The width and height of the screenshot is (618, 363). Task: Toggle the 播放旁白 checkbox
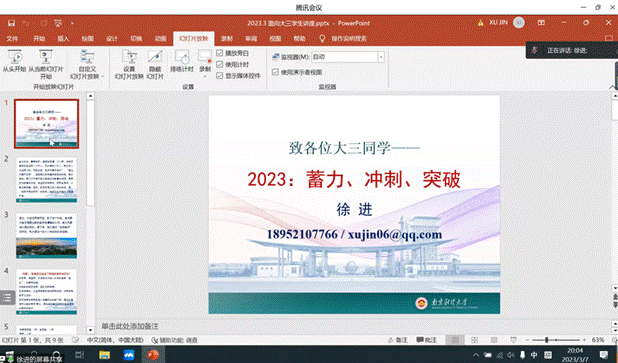(220, 53)
